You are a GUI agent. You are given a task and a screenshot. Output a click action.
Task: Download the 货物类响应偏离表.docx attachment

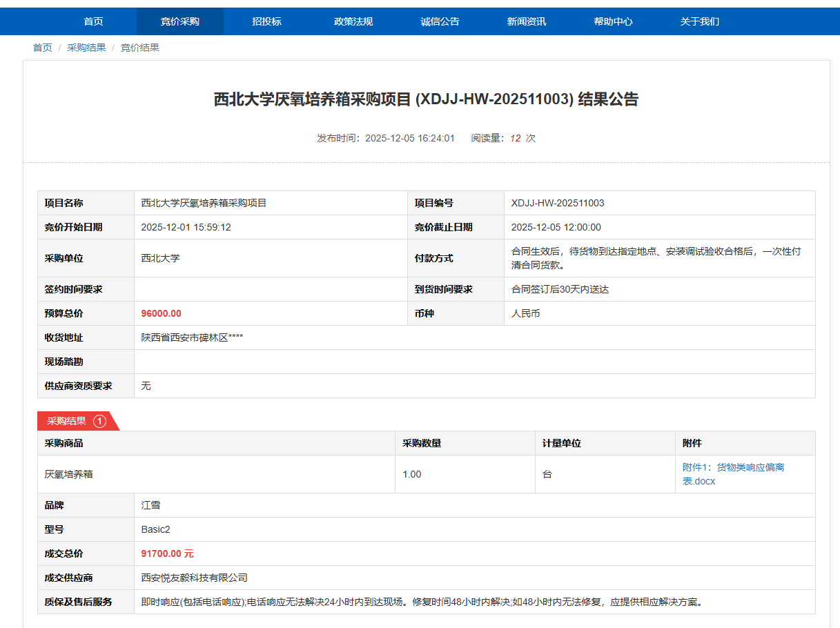pyautogui.click(x=733, y=474)
